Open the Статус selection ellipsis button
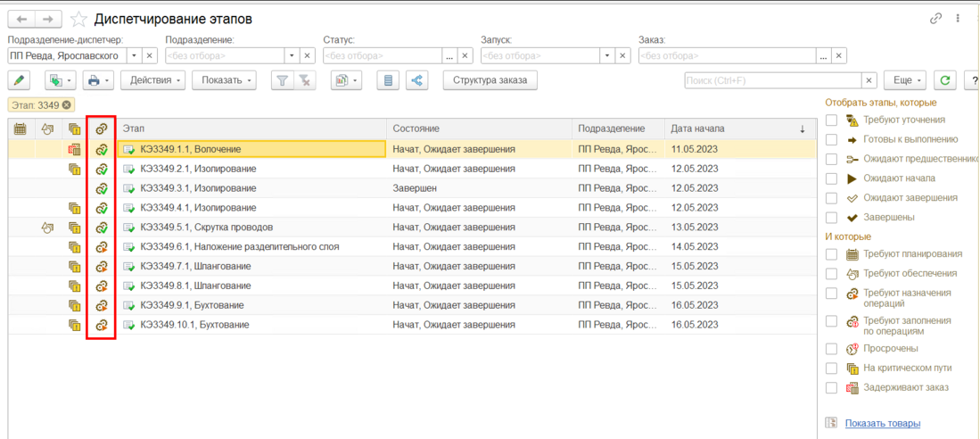 pyautogui.click(x=449, y=55)
